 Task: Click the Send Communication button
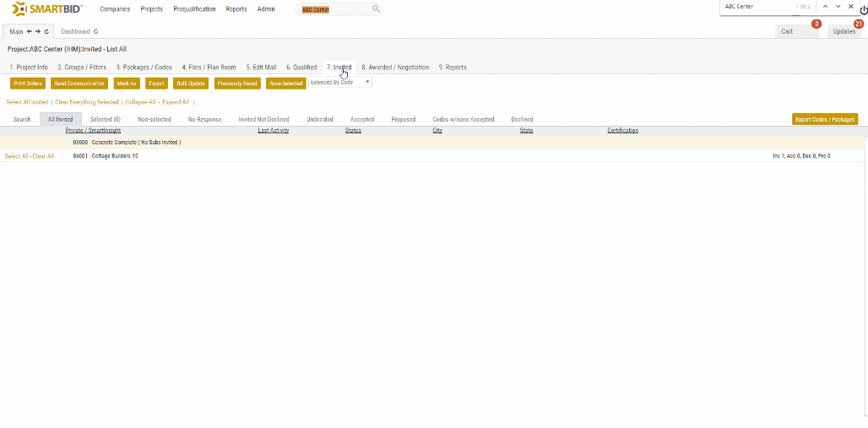(x=79, y=83)
